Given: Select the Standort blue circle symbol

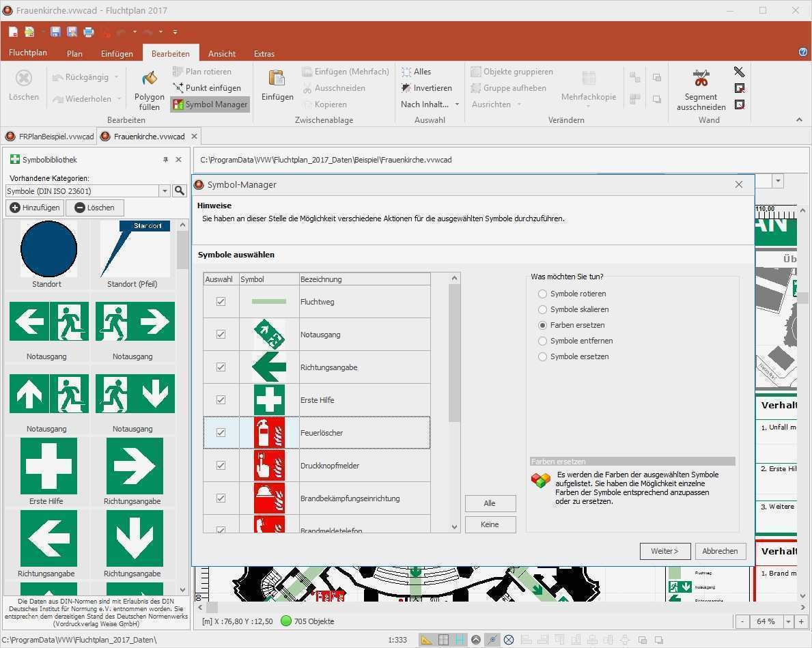Looking at the screenshot, I should pos(48,249).
